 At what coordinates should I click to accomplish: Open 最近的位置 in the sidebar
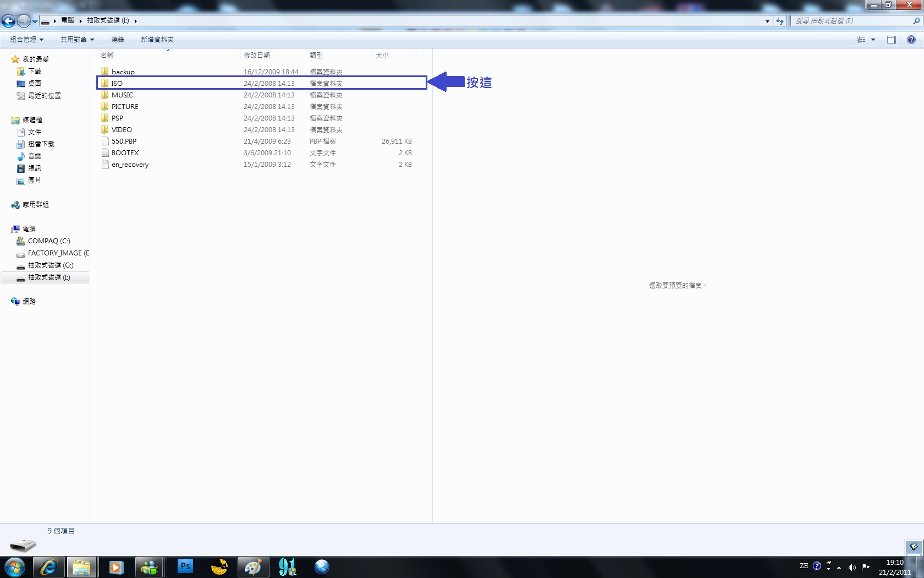click(x=39, y=96)
